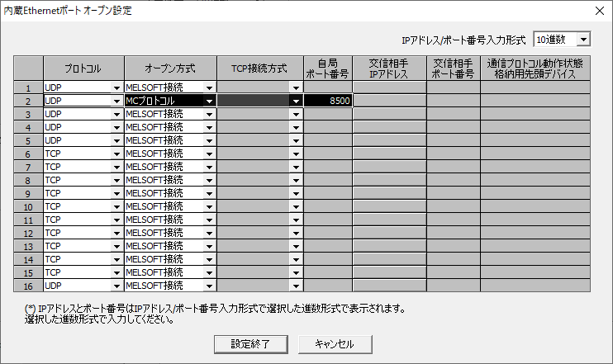Viewport: 613px width, 364px height.
Task: Click row 1 own port number cell
Action: coord(328,87)
